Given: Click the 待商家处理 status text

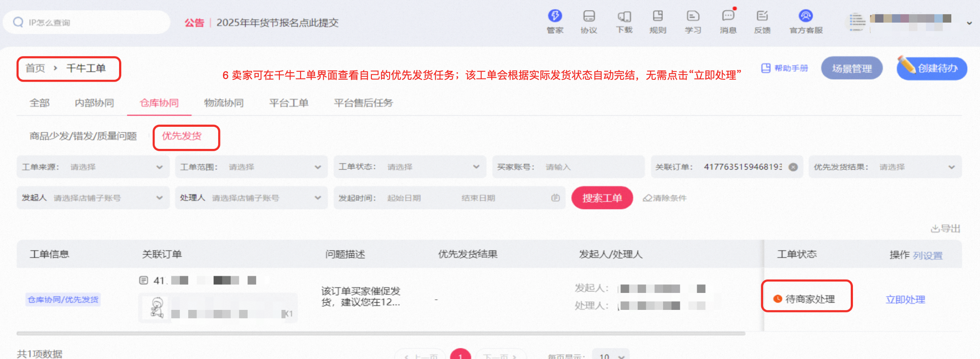Looking at the screenshot, I should click(x=810, y=299).
